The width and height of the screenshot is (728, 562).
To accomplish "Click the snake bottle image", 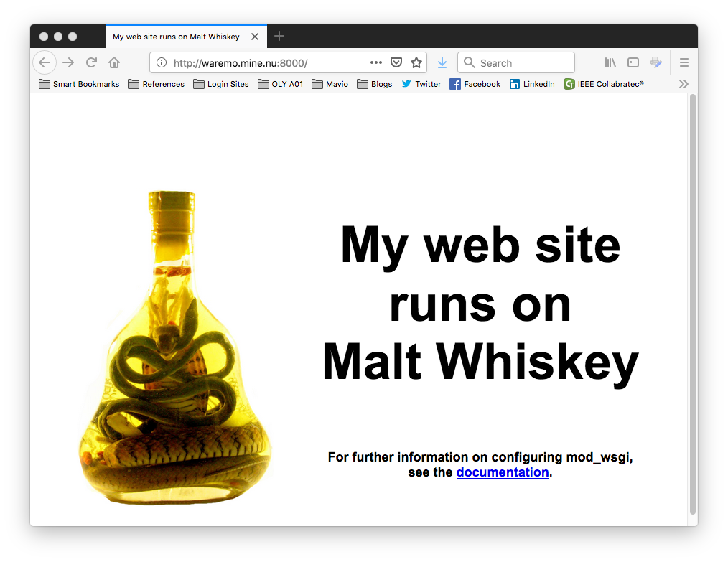I will tap(175, 348).
